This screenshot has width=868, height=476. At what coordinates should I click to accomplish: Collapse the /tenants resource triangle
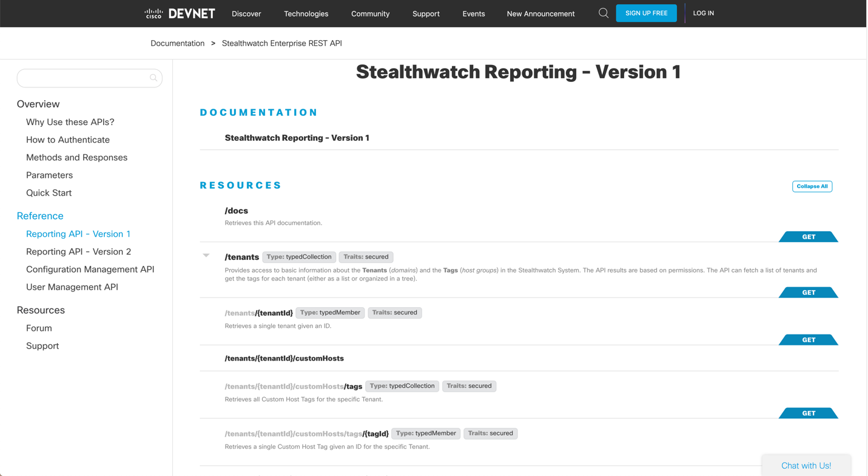tap(206, 256)
